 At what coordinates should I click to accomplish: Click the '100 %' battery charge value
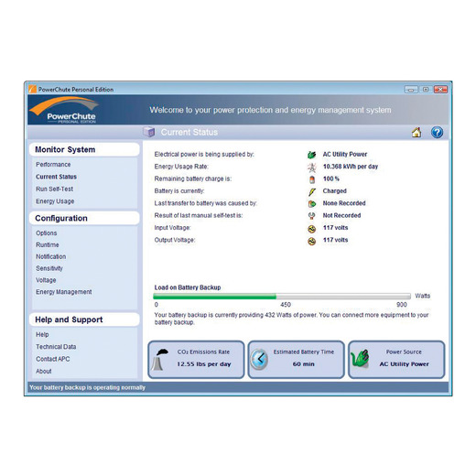click(331, 178)
